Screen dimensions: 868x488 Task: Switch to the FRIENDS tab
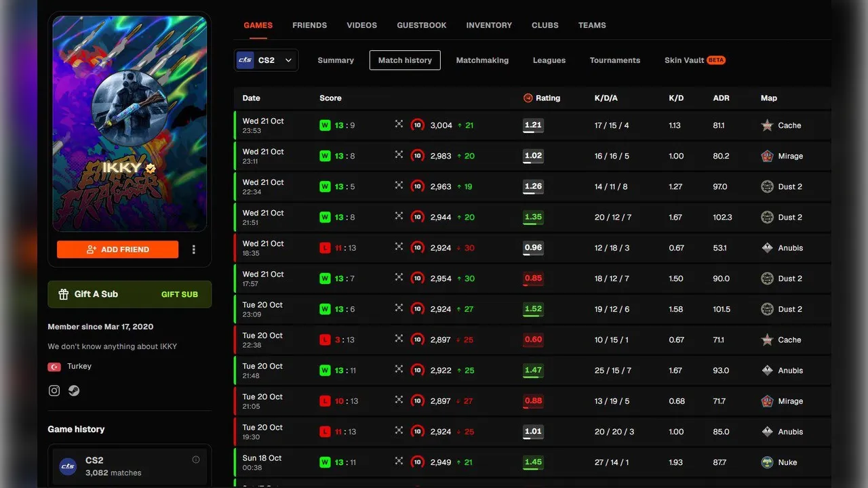point(309,25)
